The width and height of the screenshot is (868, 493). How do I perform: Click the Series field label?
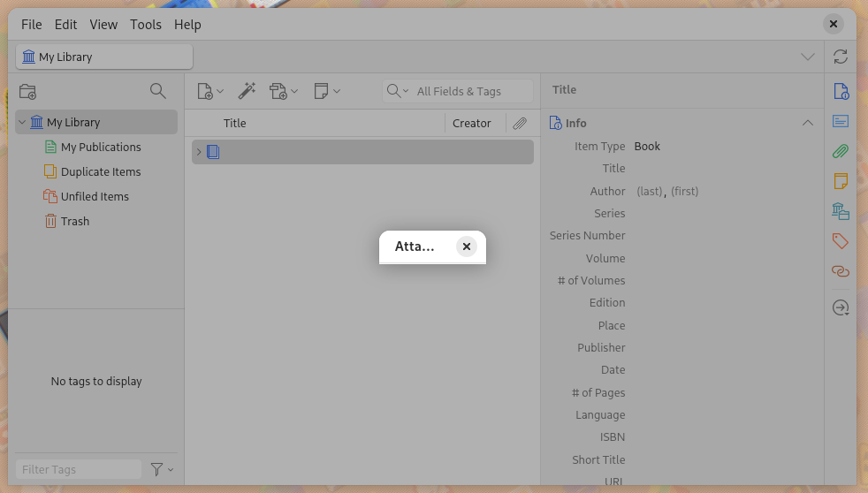[x=610, y=214]
